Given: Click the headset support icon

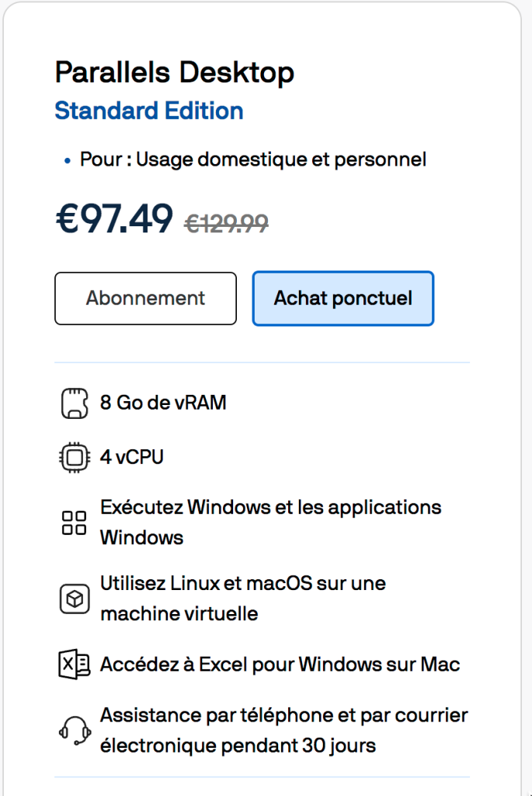Looking at the screenshot, I should coord(74,731).
